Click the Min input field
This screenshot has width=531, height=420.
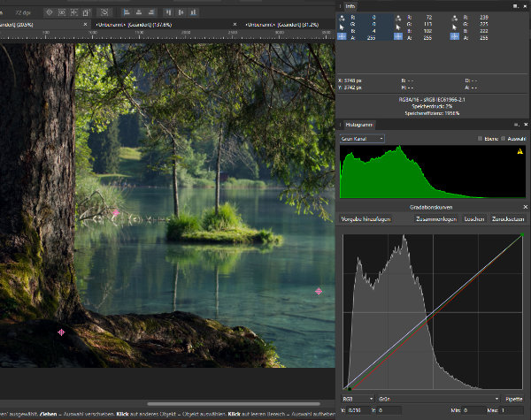coord(473,410)
